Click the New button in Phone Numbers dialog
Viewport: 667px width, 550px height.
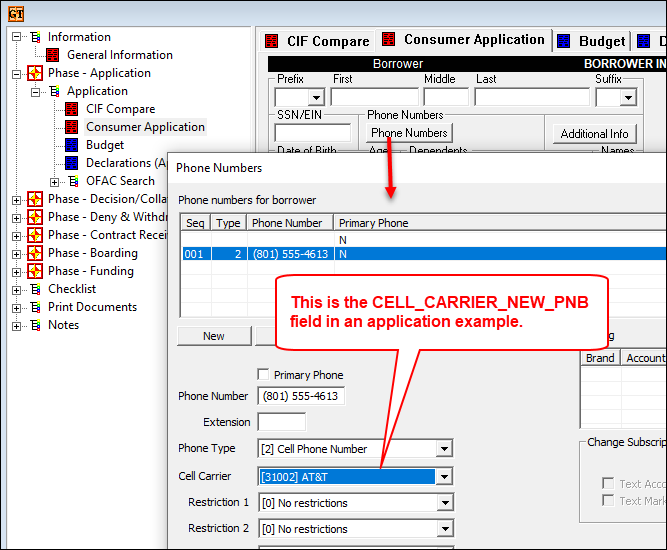point(214,336)
